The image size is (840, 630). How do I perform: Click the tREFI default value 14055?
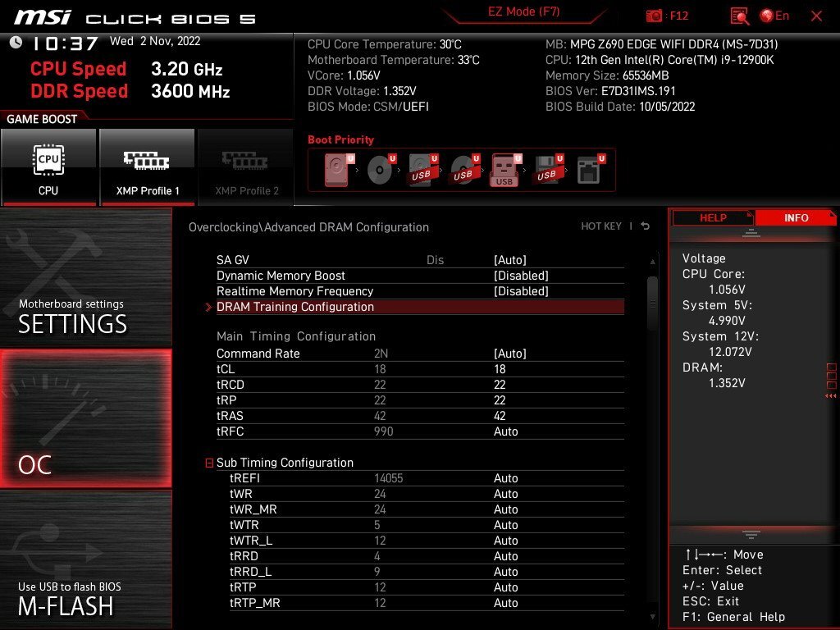pos(388,478)
